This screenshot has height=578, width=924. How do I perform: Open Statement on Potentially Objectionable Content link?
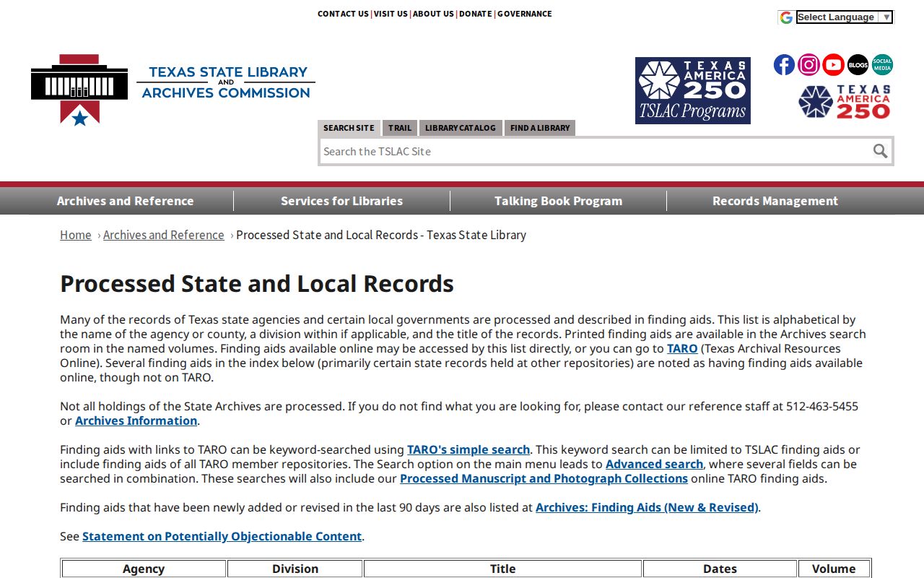[222, 536]
